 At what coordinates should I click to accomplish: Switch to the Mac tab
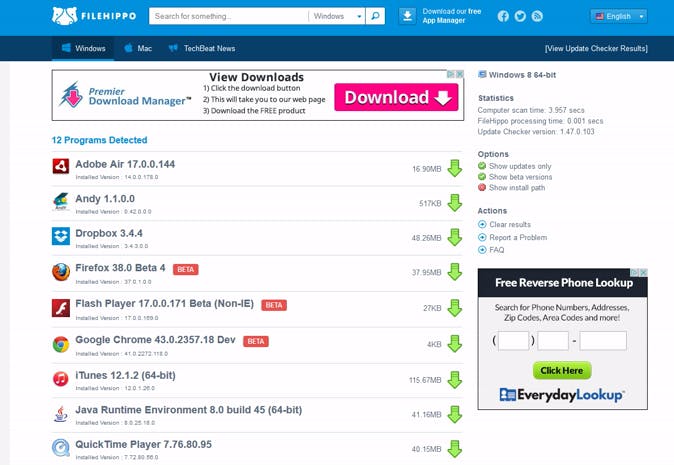[138, 48]
